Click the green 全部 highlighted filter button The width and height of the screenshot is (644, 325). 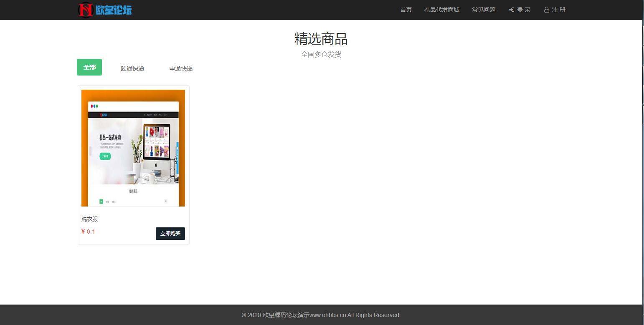89,67
